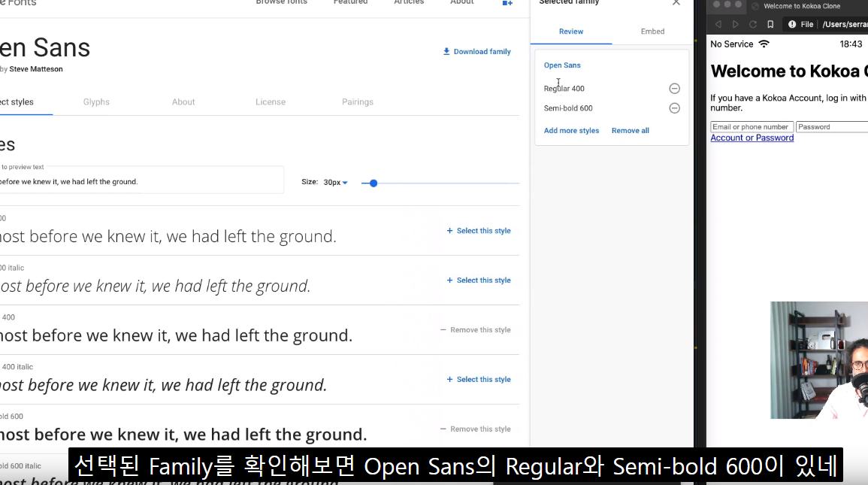Click Remove all in Selected family
Image resolution: width=868 pixels, height=485 pixels.
[630, 131]
